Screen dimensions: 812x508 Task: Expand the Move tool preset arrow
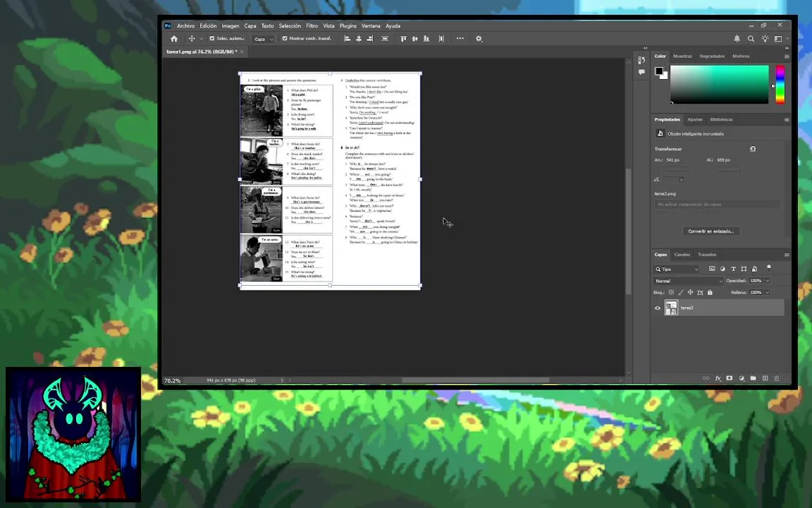[x=202, y=39]
